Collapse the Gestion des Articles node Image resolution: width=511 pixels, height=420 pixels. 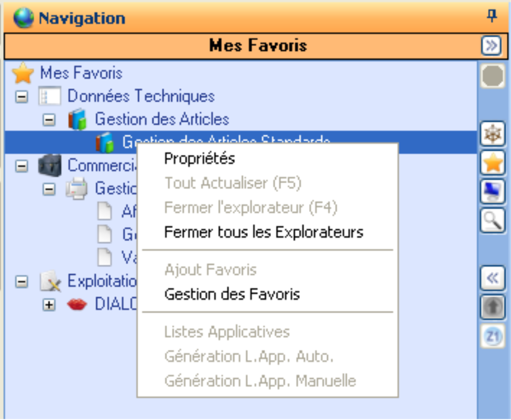tap(49, 120)
